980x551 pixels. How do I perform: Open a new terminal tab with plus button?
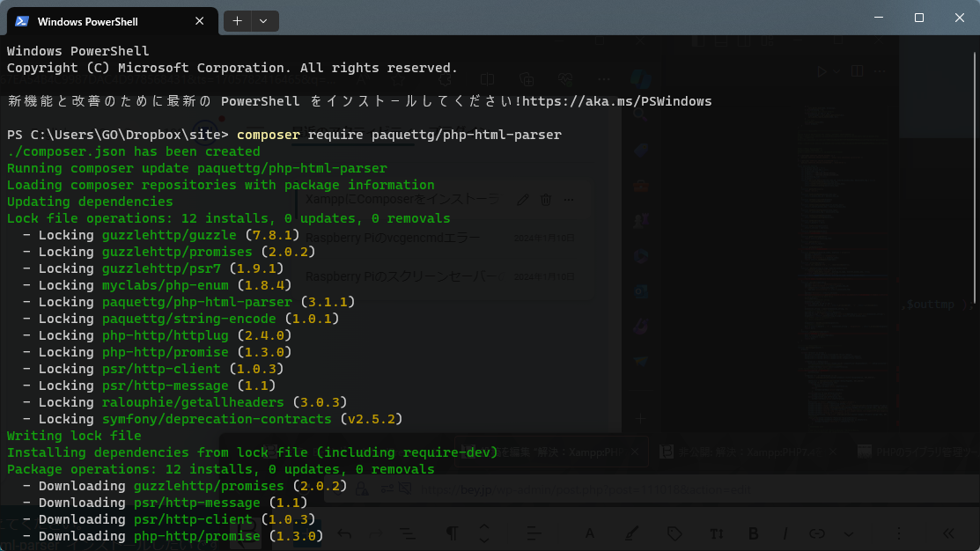pos(238,21)
